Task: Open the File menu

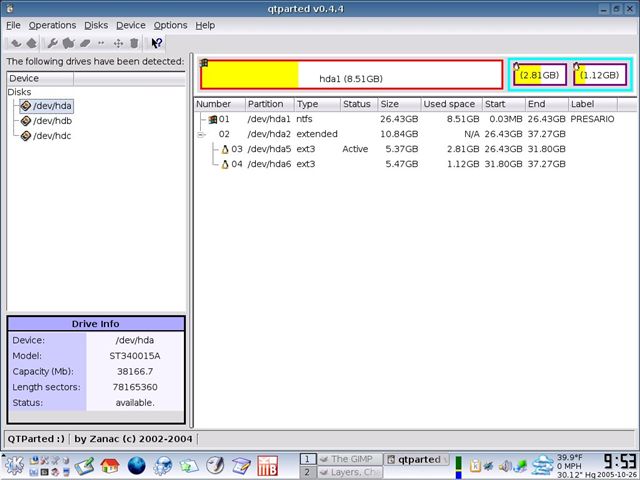Action: click(13, 25)
